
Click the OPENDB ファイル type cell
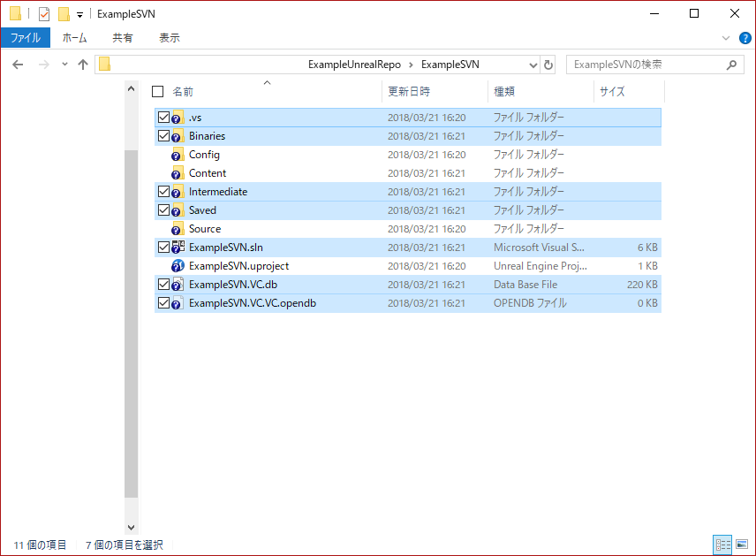pyautogui.click(x=531, y=303)
